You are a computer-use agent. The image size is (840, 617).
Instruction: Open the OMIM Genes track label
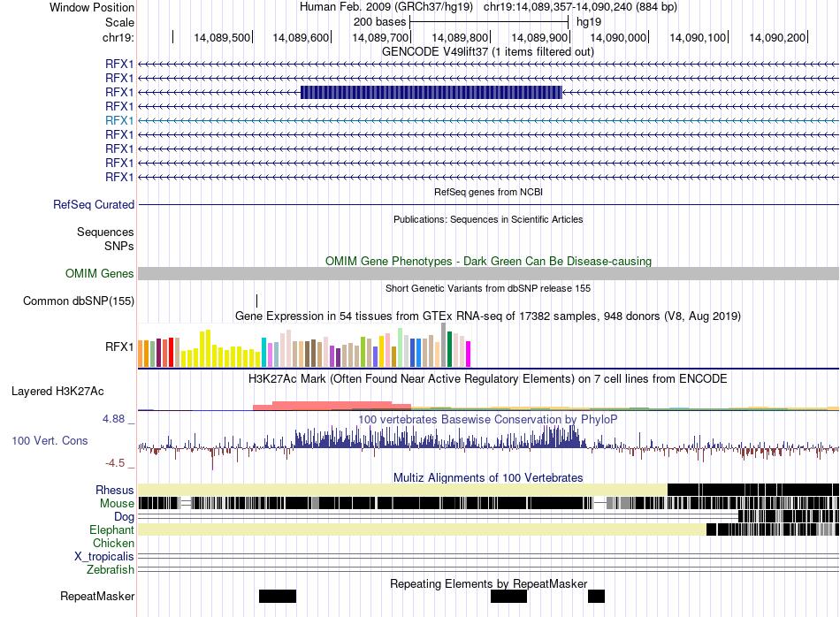[x=100, y=274]
